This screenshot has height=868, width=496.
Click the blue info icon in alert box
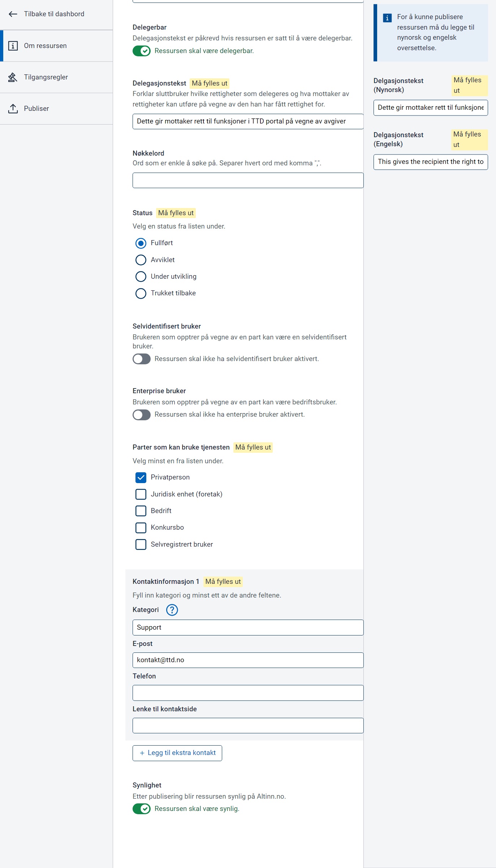point(387,18)
